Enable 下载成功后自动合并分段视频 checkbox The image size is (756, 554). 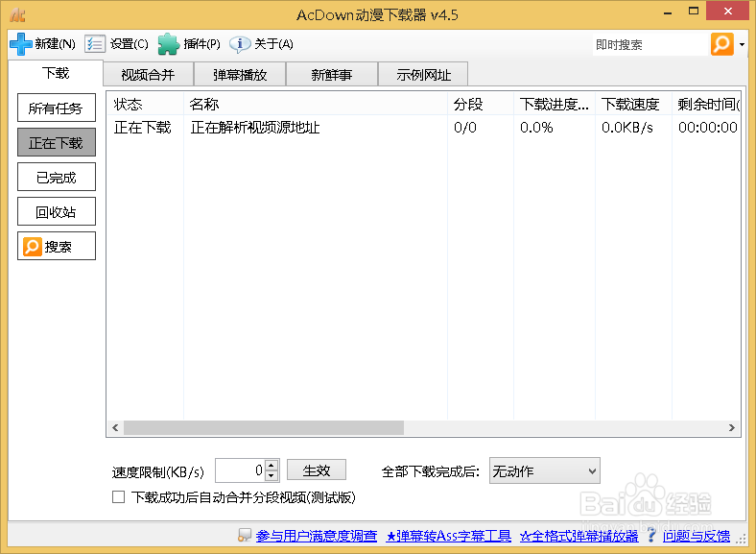coord(119,497)
